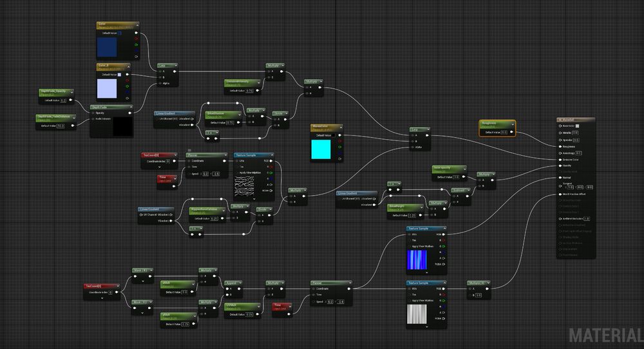This screenshot has height=349, width=644.
Task: Edit the DepthFade_FadeDistance default value 50.0
Action: (x=61, y=126)
